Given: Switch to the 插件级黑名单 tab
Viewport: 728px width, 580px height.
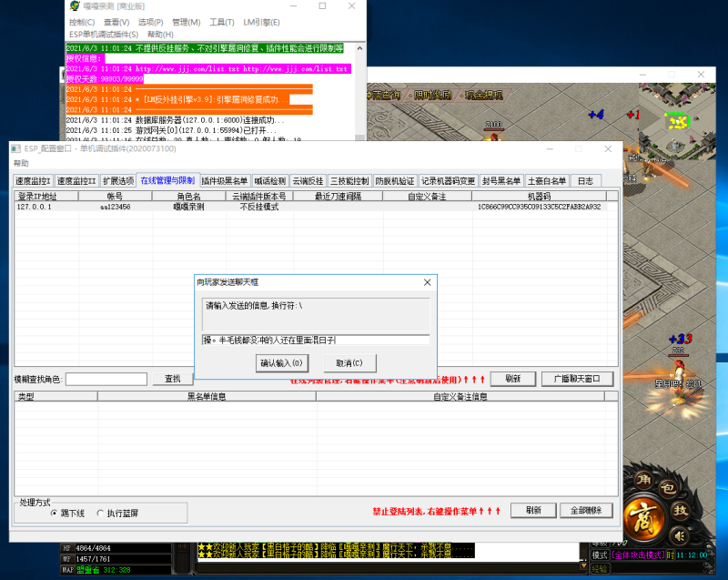Looking at the screenshot, I should 224,180.
